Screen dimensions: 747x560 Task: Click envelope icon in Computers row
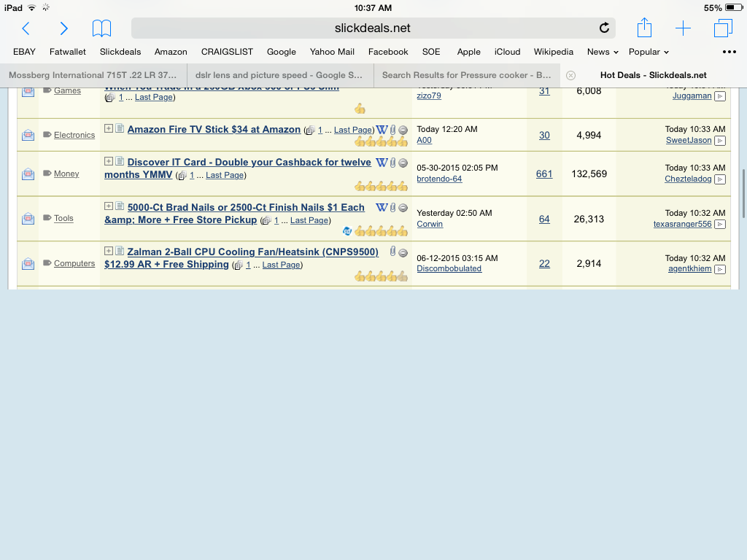point(28,263)
